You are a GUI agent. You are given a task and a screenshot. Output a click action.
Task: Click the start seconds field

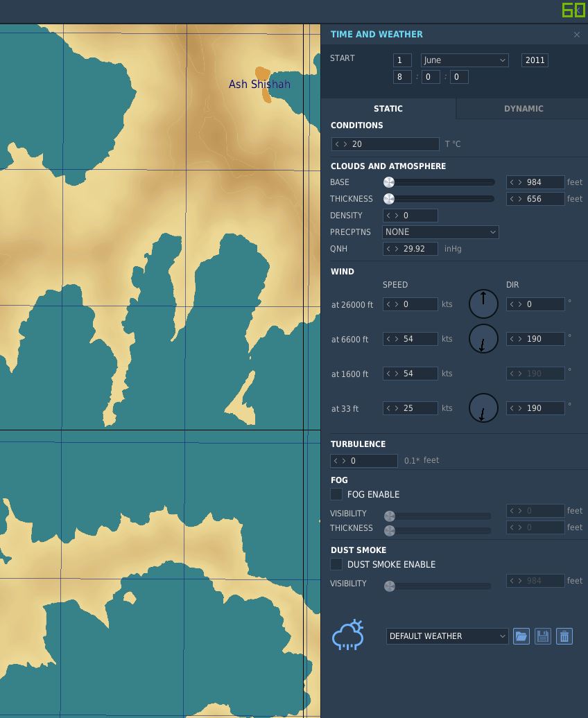coord(459,77)
